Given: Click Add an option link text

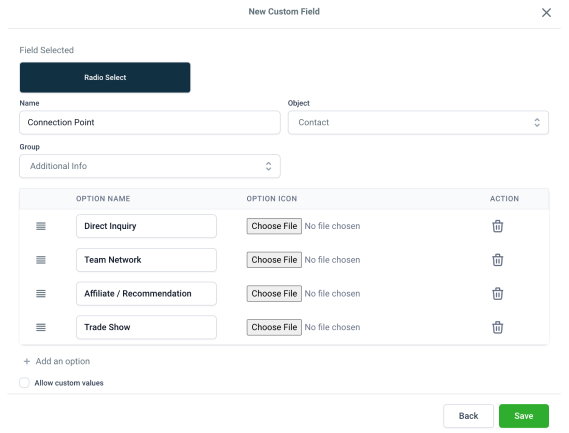Looking at the screenshot, I should [x=63, y=361].
